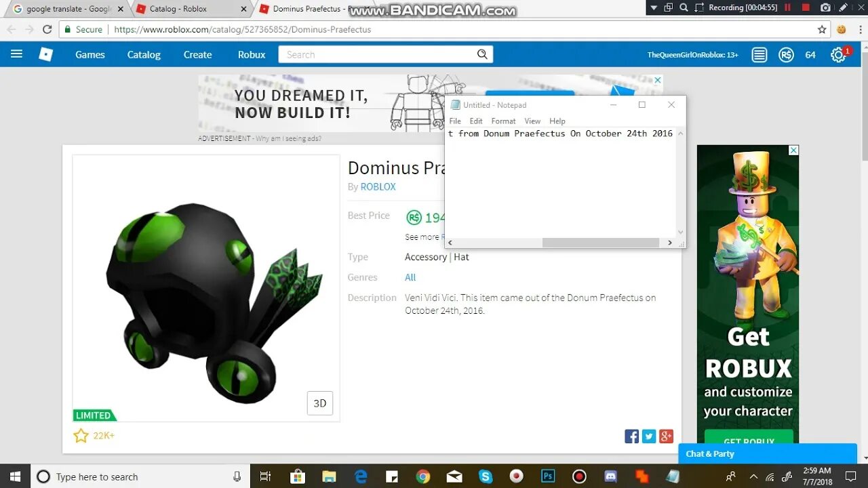This screenshot has height=488, width=868.
Task: Open the Roblox settings gear icon
Action: tap(838, 55)
